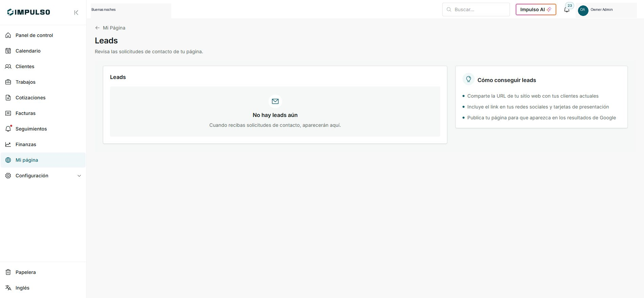Open notifications bell with 23 badge
The width and height of the screenshot is (644, 298).
(x=567, y=9)
